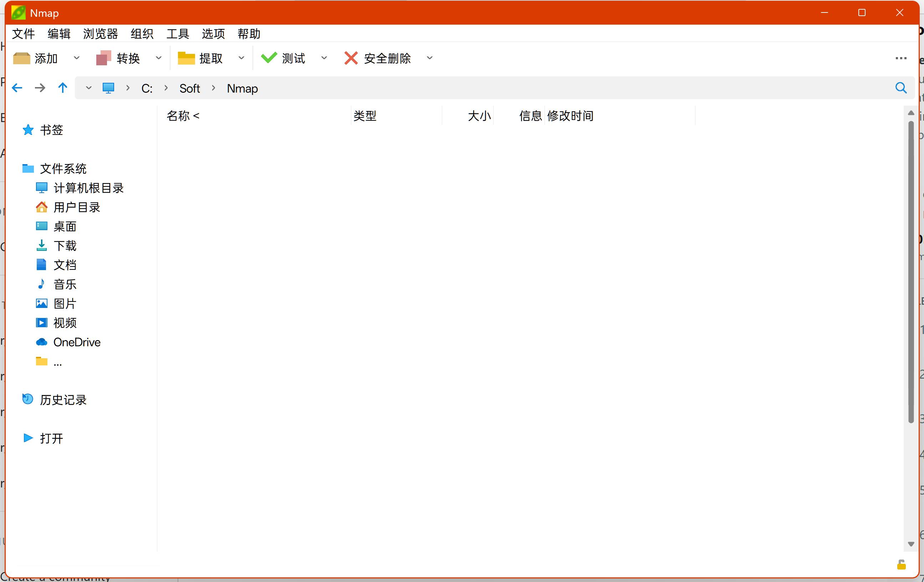Viewport: 924px width, 582px height.
Task: Click the Open (打开) section in sidebar
Action: coord(43,438)
